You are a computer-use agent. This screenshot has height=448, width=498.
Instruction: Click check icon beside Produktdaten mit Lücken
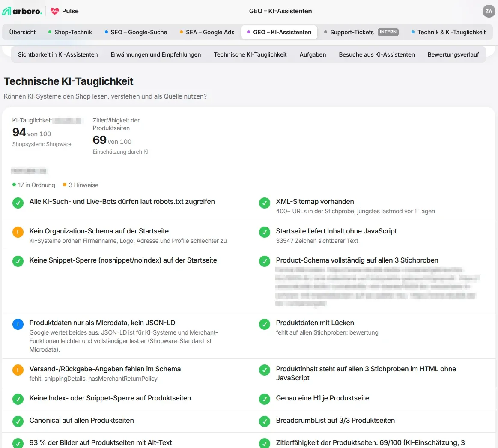(264, 324)
